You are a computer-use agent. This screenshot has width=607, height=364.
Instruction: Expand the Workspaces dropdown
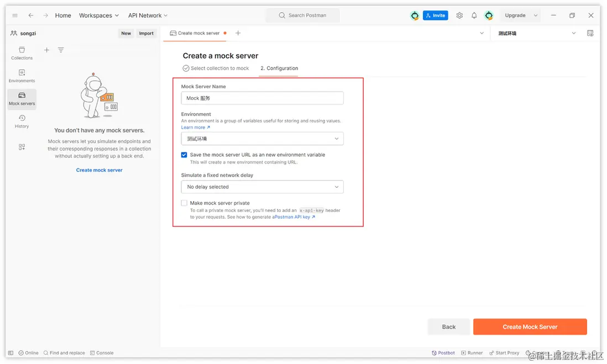tap(99, 15)
